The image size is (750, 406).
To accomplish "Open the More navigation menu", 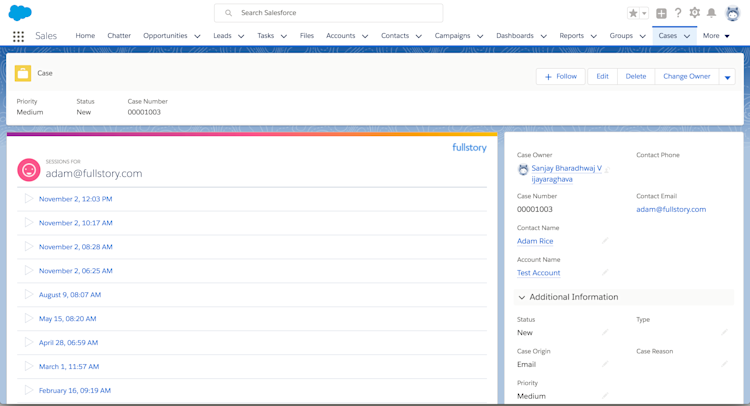I will click(716, 36).
